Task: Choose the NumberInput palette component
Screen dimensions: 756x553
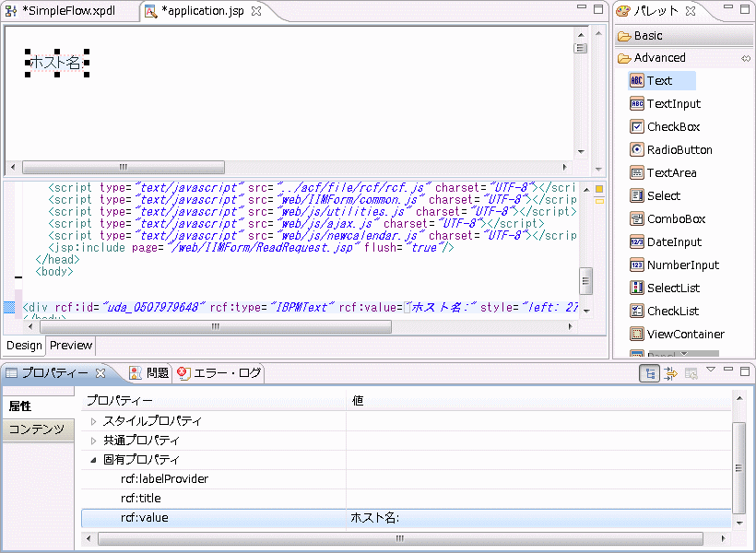Action: click(674, 265)
